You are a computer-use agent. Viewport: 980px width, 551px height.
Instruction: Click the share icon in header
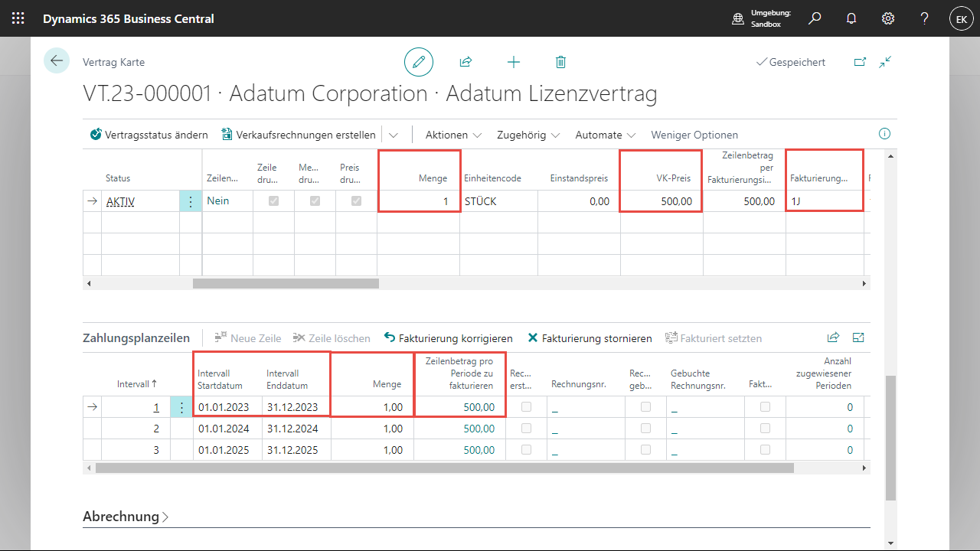tap(465, 62)
